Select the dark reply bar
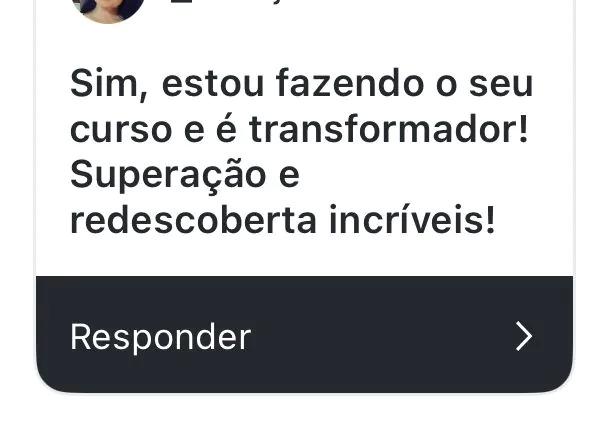 pos(305,335)
